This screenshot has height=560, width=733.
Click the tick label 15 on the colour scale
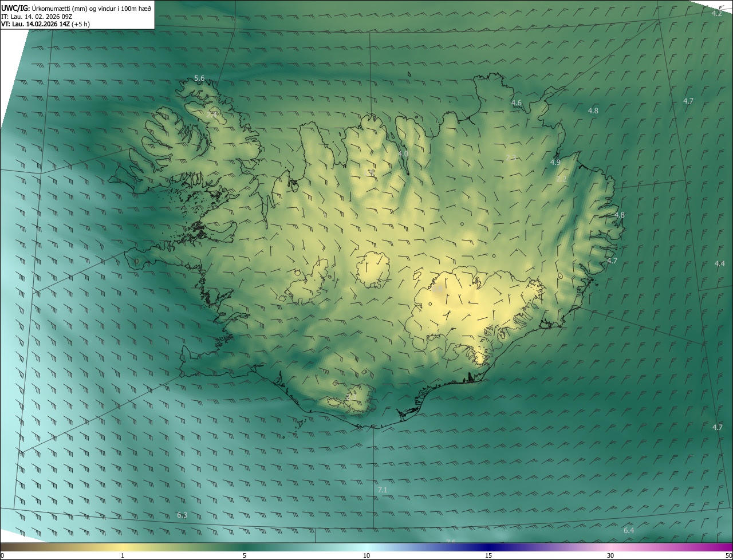tap(488, 555)
